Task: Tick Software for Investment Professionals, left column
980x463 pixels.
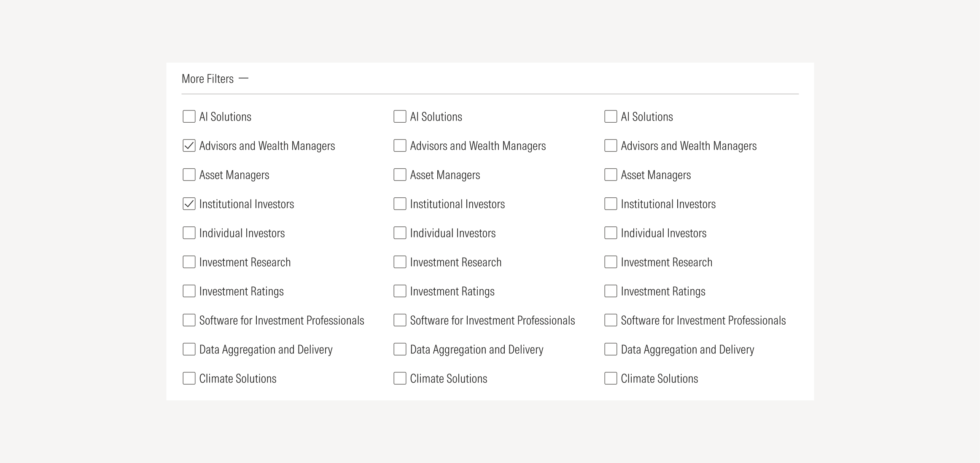Action: point(189,320)
